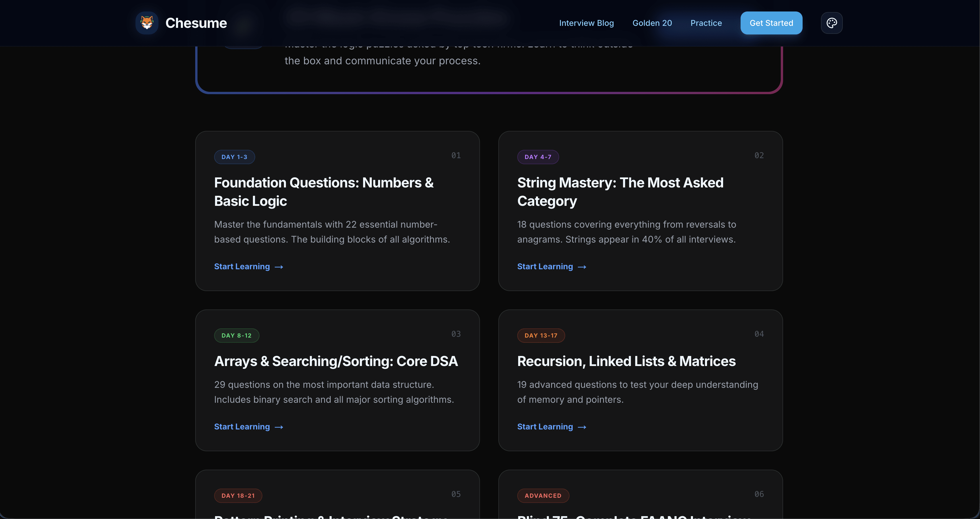Open the Interview Blog nav link
This screenshot has height=519, width=980.
pyautogui.click(x=586, y=23)
